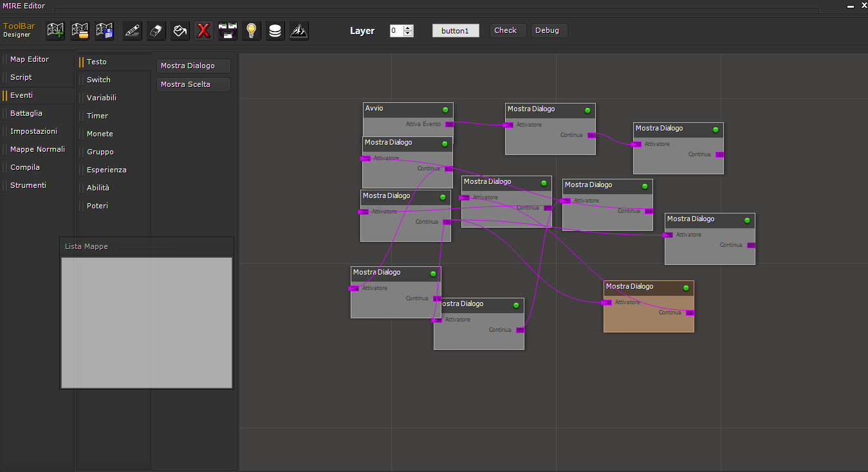Select the paint bucket fill tool

180,30
